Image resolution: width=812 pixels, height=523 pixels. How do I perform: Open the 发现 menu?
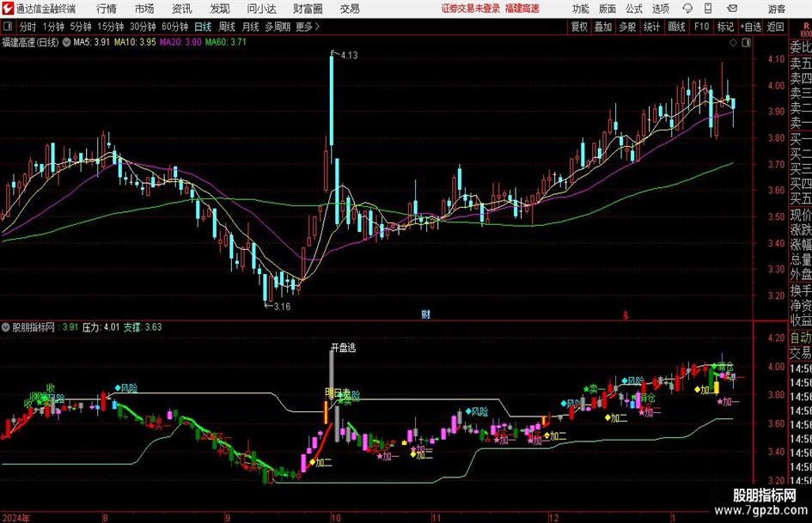click(220, 9)
